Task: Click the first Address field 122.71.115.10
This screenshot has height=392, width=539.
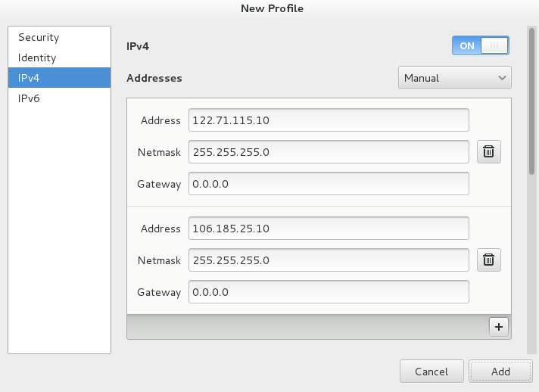Action: pyautogui.click(x=329, y=120)
